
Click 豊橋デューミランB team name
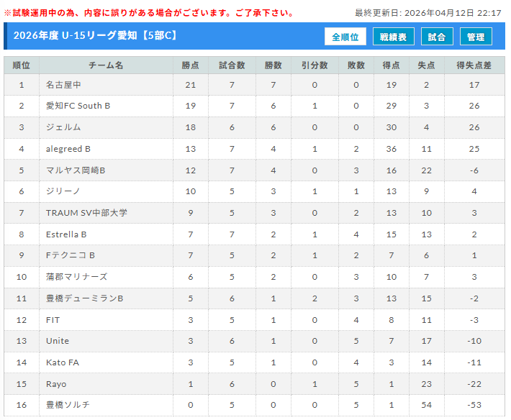[84, 298]
